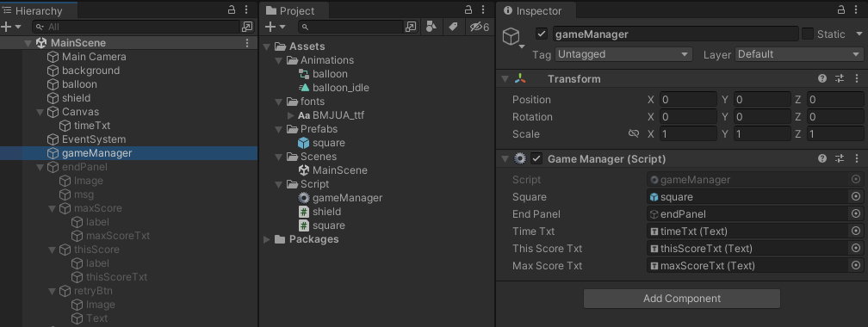Collapse the thisScore object in Hierarchy
This screenshot has height=327, width=868.
click(52, 250)
